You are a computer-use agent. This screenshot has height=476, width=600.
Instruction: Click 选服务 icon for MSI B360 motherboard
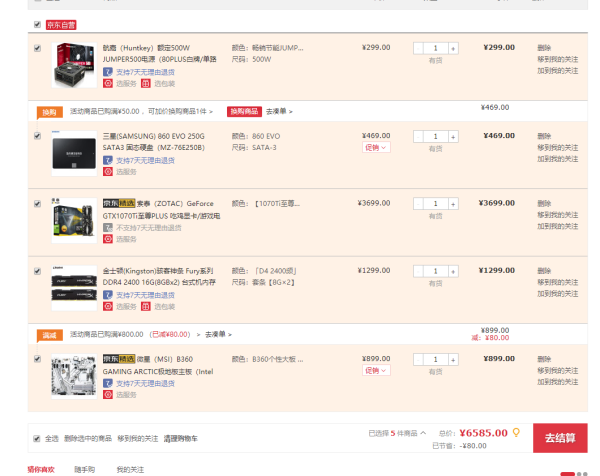[x=108, y=394]
